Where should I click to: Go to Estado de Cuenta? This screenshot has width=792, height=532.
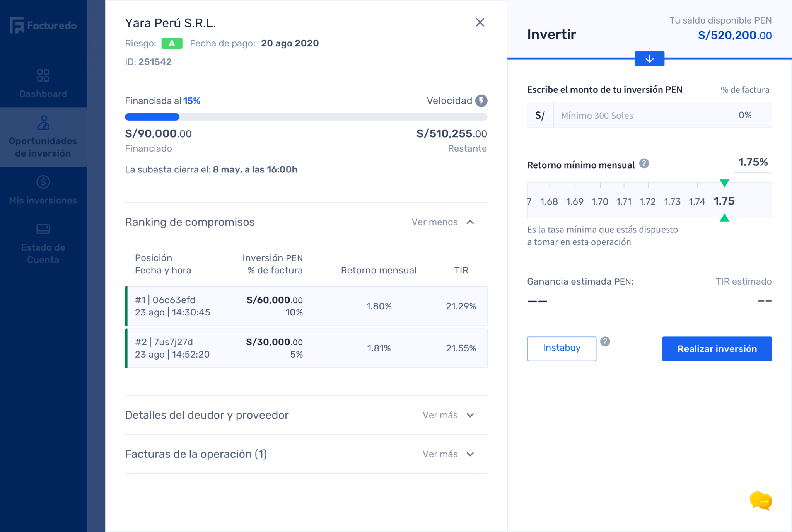[x=43, y=244]
